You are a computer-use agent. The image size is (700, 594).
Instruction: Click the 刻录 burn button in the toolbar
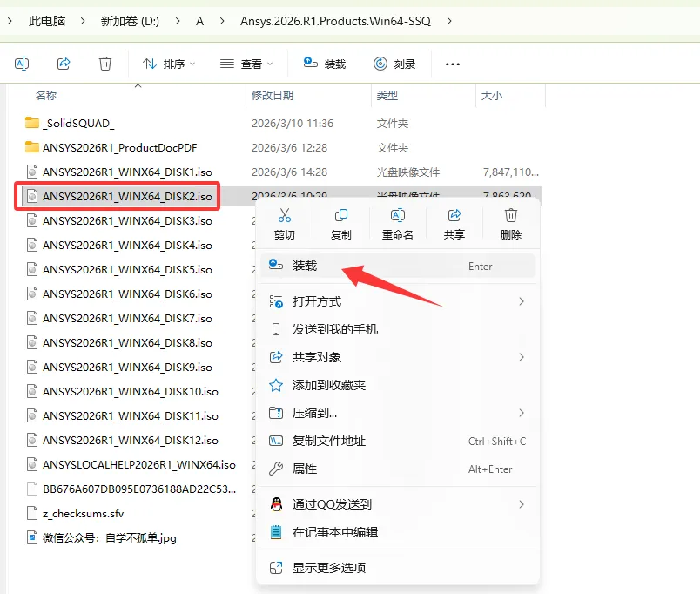[394, 64]
